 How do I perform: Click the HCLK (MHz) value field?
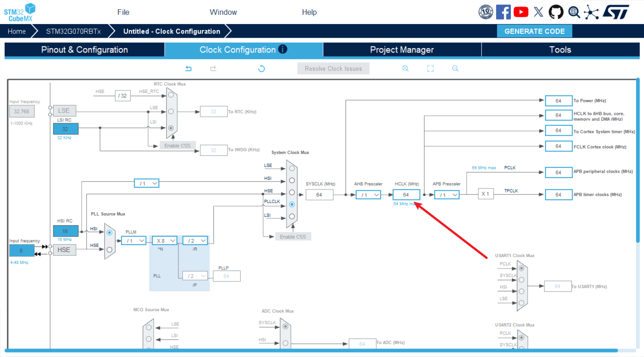[406, 195]
